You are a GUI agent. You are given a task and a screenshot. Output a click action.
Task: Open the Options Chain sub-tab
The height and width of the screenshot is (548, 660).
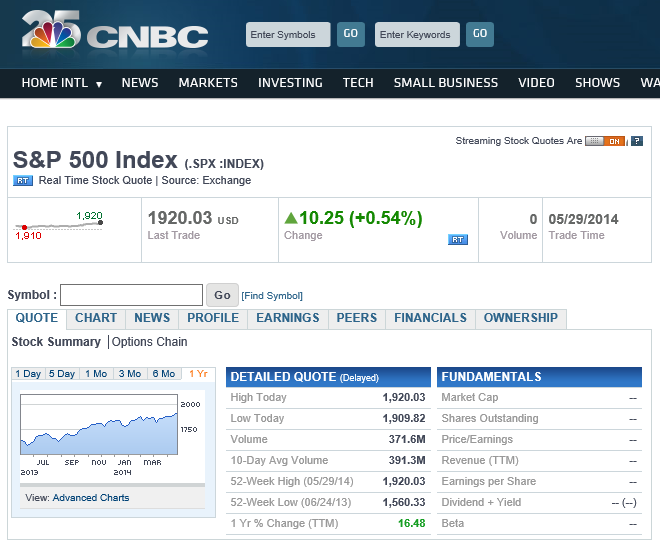(x=149, y=342)
